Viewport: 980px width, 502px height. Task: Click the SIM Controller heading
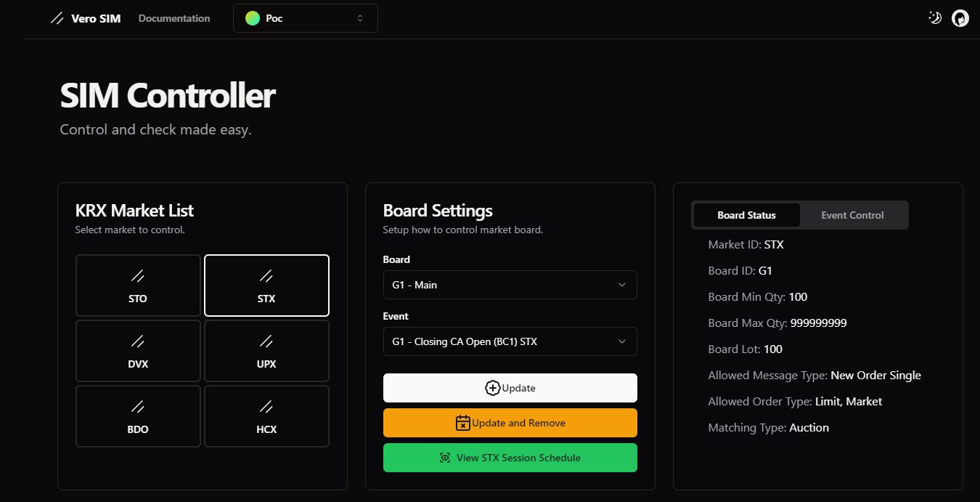168,96
